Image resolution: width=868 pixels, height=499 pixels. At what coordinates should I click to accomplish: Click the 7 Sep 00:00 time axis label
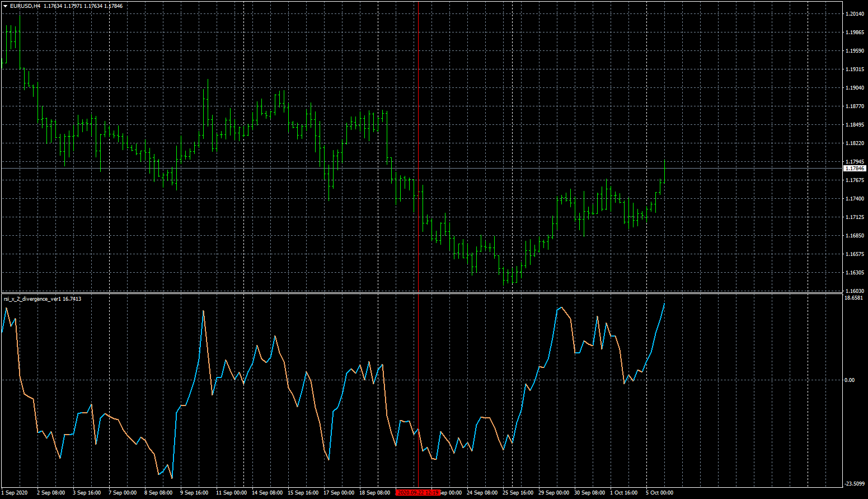(123, 493)
